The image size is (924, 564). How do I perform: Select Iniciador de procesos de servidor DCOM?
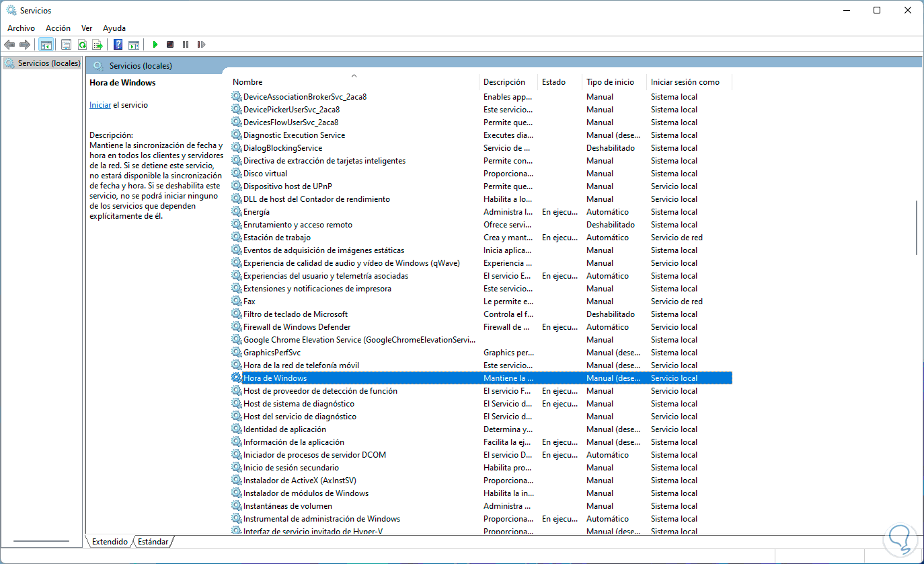tap(481, 455)
